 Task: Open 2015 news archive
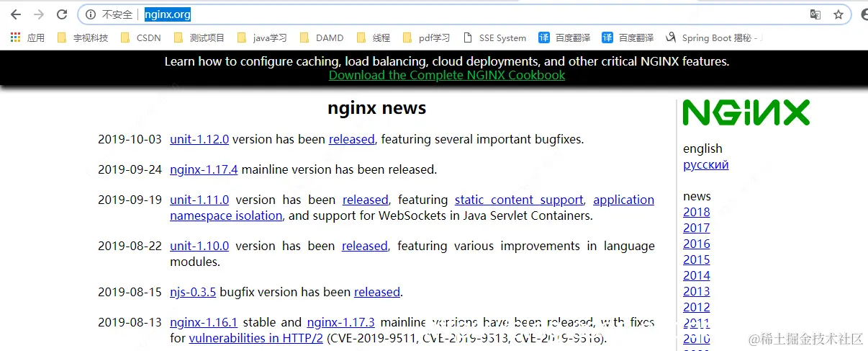point(697,259)
